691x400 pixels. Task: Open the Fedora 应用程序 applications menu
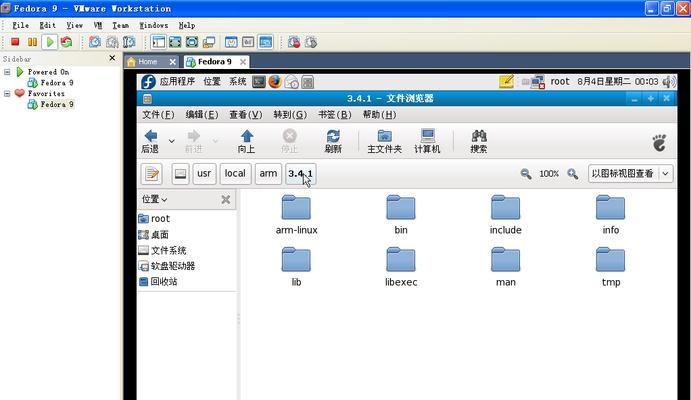[x=177, y=81]
